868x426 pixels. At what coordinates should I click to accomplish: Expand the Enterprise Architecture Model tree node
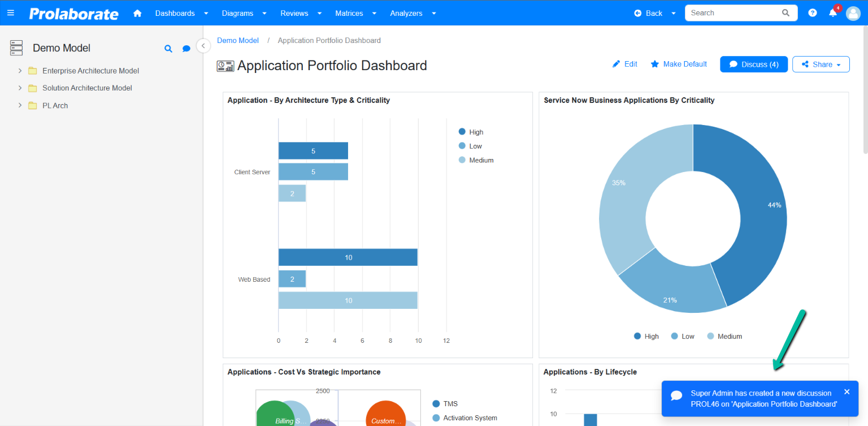(20, 71)
